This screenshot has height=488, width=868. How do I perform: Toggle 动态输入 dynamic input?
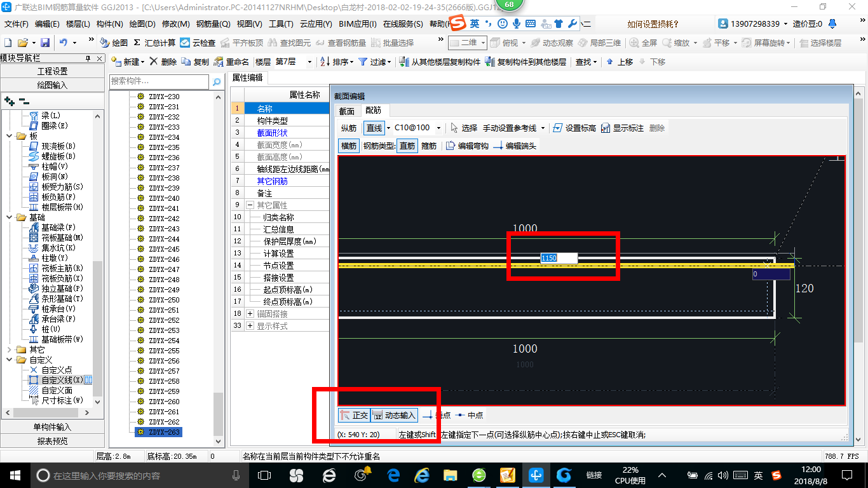click(394, 415)
